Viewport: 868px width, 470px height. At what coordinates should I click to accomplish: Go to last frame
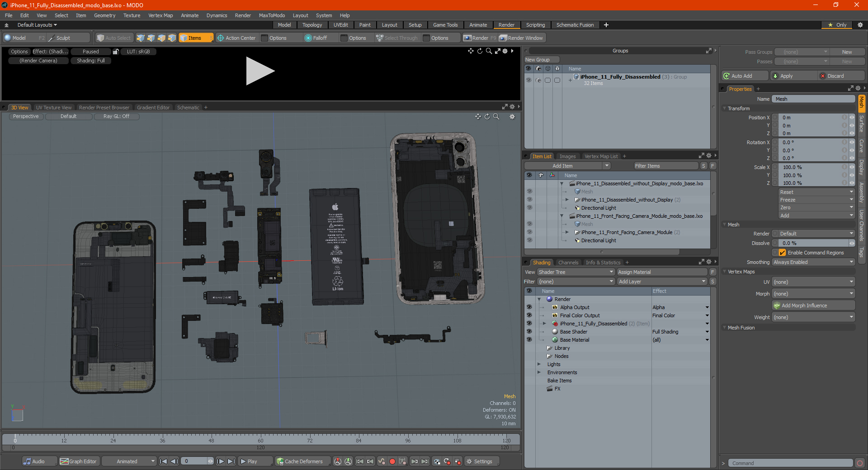[x=231, y=461]
